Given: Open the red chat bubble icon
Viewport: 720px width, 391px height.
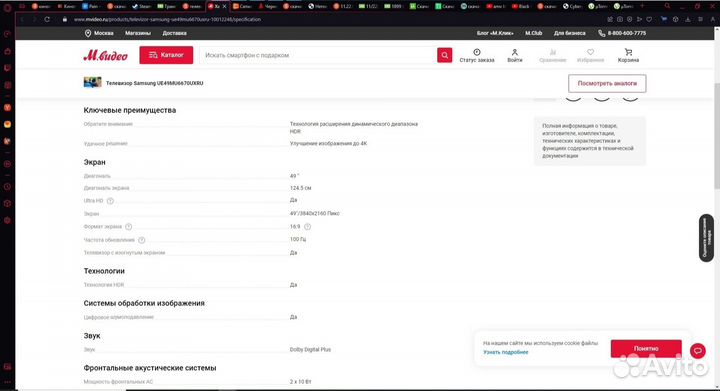Looking at the screenshot, I should click(x=698, y=351).
